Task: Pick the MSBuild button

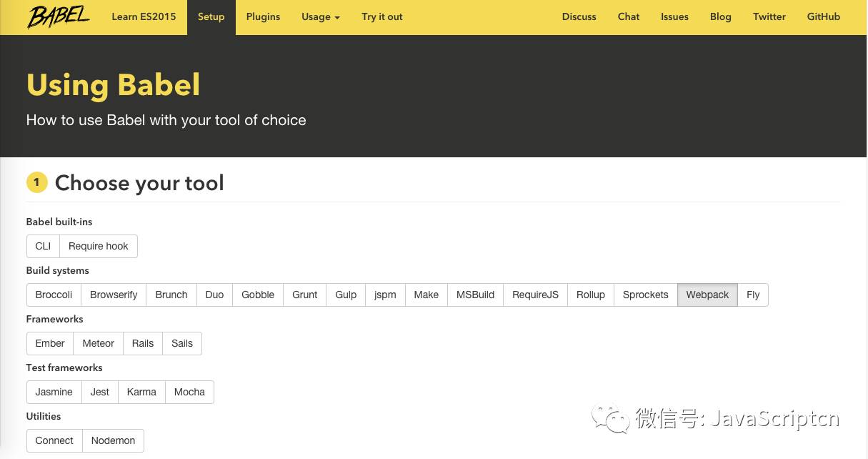Action: pos(476,295)
